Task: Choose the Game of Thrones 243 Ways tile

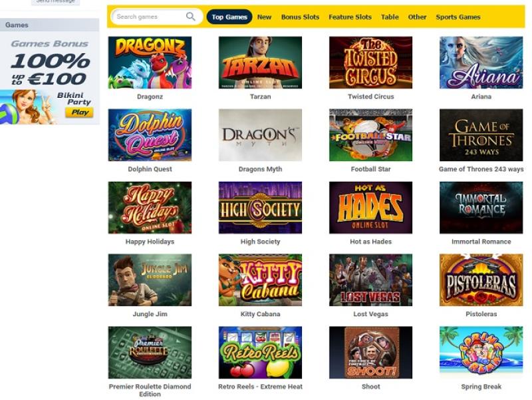Action: (481, 135)
